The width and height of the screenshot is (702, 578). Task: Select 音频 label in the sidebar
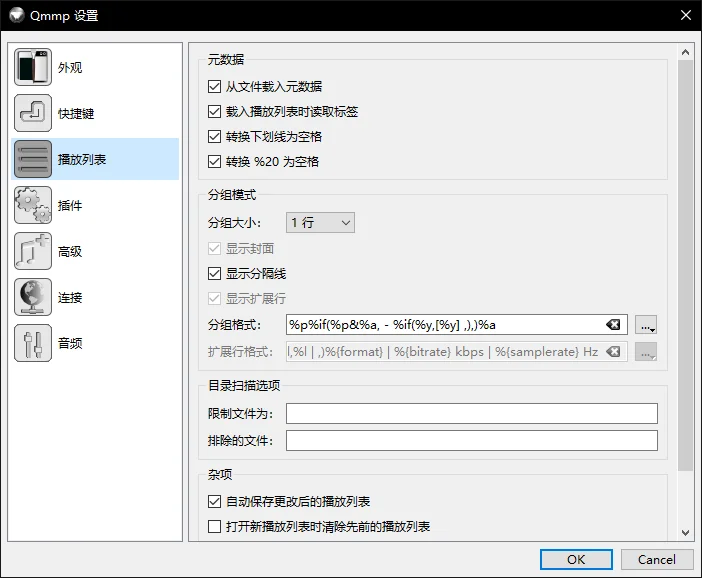point(70,343)
